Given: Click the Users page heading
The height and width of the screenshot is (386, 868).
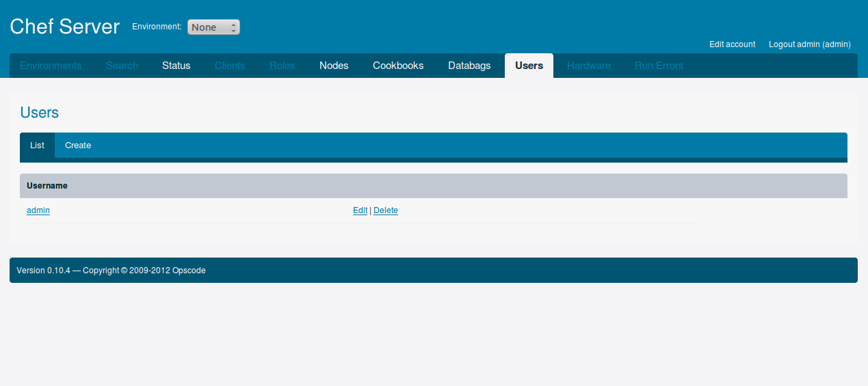Looking at the screenshot, I should tap(40, 113).
